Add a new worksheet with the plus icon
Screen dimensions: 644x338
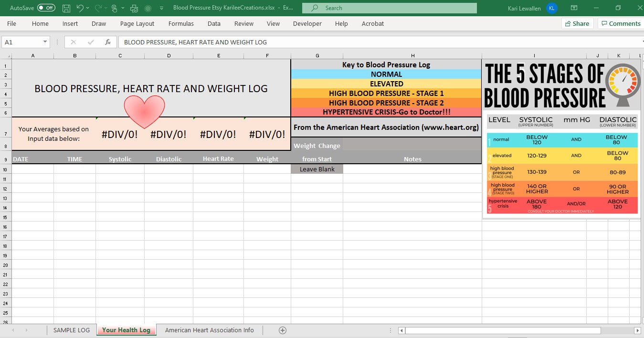pos(282,330)
